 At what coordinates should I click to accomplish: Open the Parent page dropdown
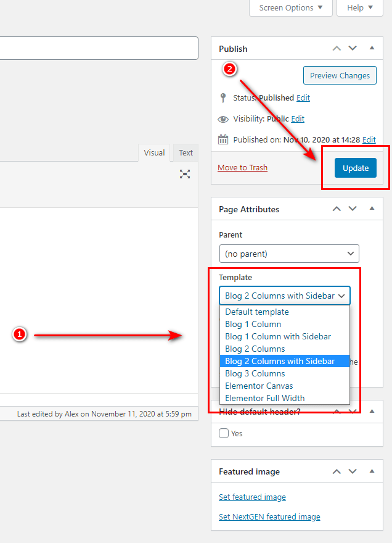(289, 254)
